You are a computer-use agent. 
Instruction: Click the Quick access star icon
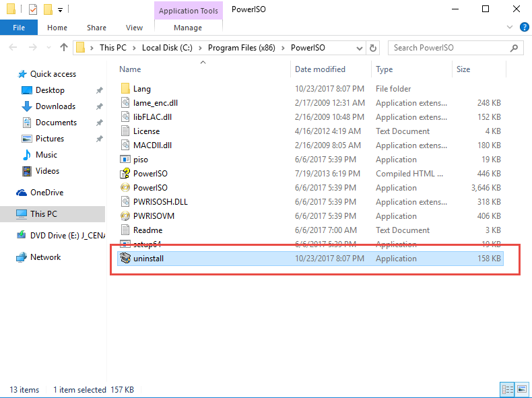tap(22, 74)
